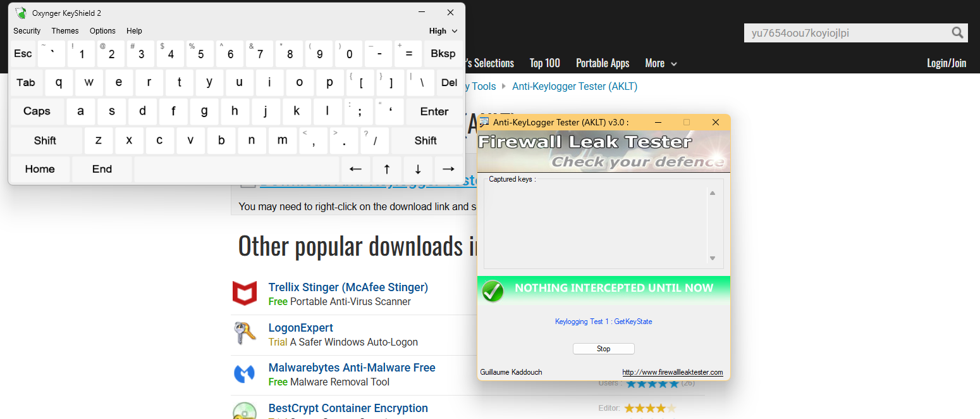980x419 pixels.
Task: Click the backslash key on KeyShield
Action: click(x=420, y=82)
